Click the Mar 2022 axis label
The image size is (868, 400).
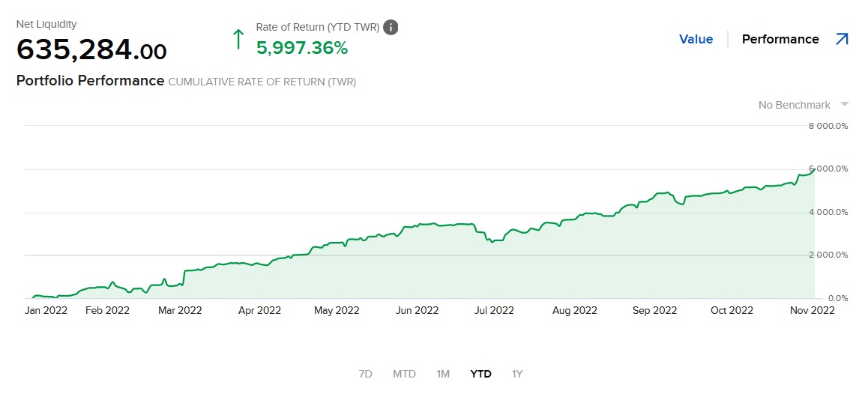(x=180, y=310)
